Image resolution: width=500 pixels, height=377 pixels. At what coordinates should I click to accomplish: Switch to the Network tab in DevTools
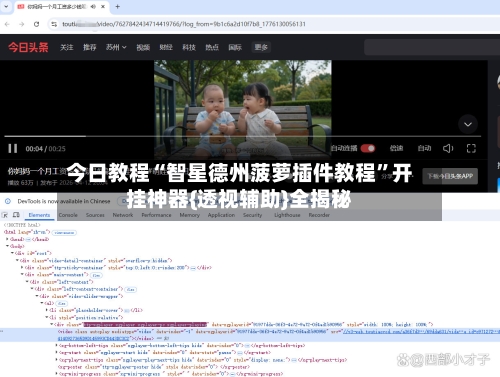tap(123, 215)
